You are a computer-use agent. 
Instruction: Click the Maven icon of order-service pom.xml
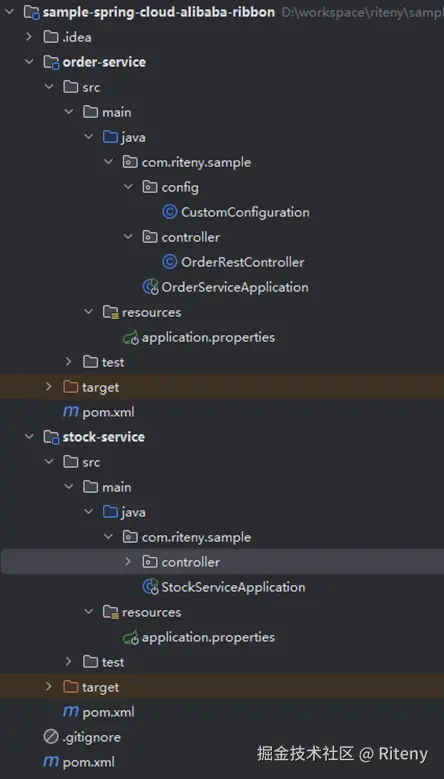(71, 412)
